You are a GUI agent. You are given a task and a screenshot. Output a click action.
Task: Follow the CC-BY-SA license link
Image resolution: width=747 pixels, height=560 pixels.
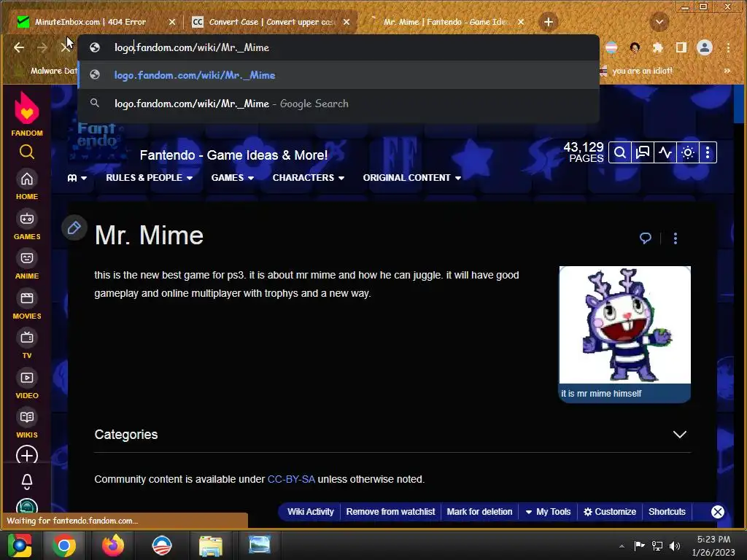pos(291,479)
